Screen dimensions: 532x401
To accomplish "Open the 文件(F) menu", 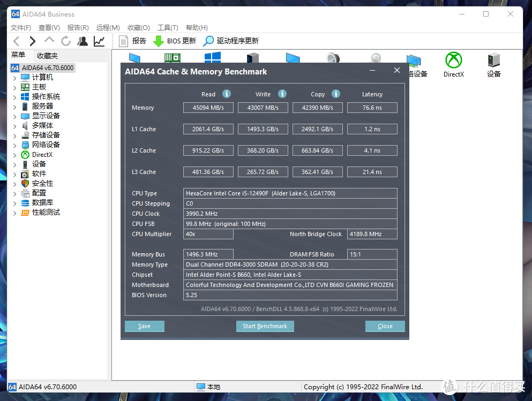I will coord(21,28).
